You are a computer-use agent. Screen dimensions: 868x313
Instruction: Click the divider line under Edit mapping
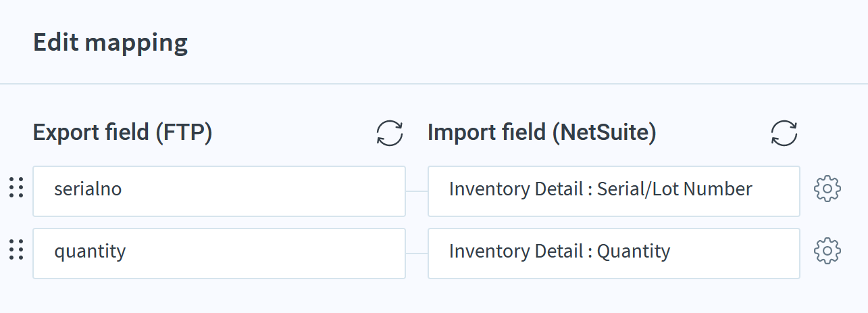434,84
